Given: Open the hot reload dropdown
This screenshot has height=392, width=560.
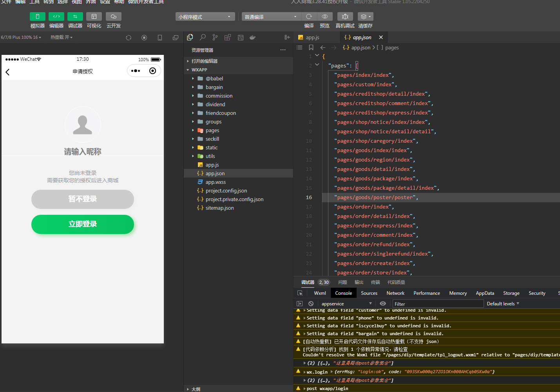Looking at the screenshot, I should (62, 37).
